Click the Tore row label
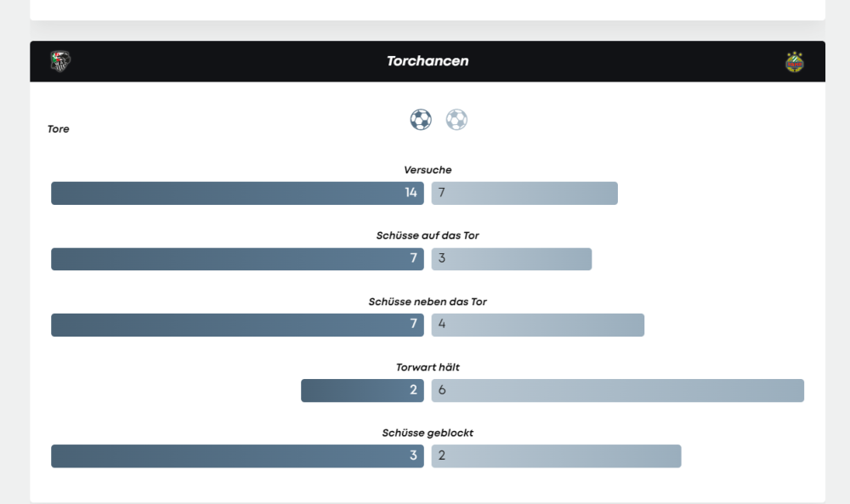The height and width of the screenshot is (504, 850). (59, 129)
